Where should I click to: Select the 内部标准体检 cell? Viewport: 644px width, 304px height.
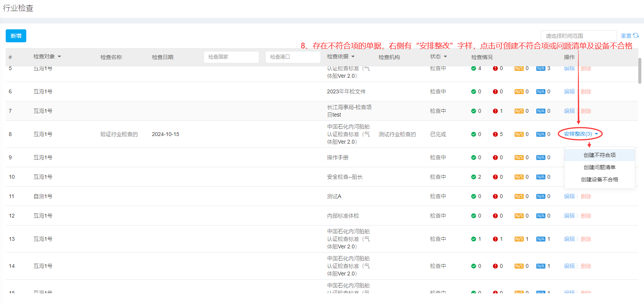coord(343,216)
